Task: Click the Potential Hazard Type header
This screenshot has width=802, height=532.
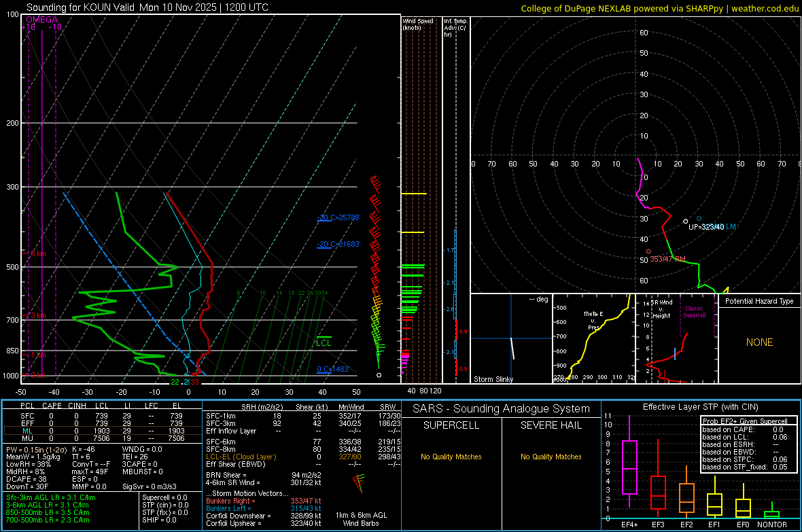Action: pos(760,301)
